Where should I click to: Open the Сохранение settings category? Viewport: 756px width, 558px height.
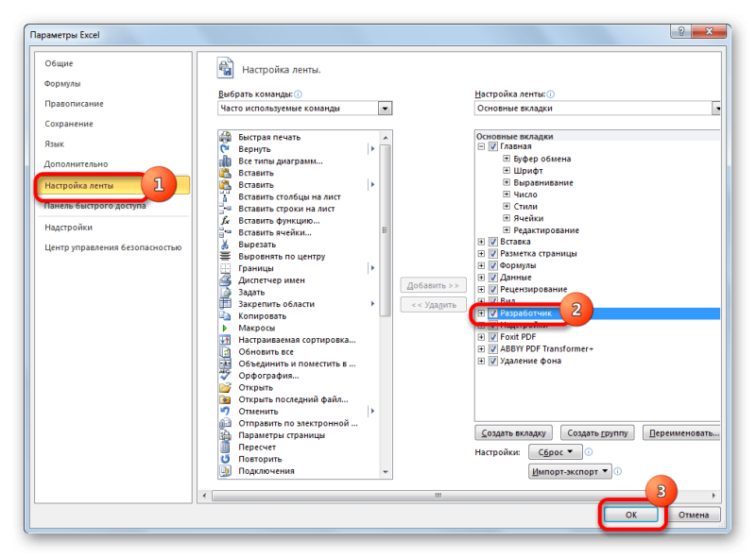pos(69,124)
